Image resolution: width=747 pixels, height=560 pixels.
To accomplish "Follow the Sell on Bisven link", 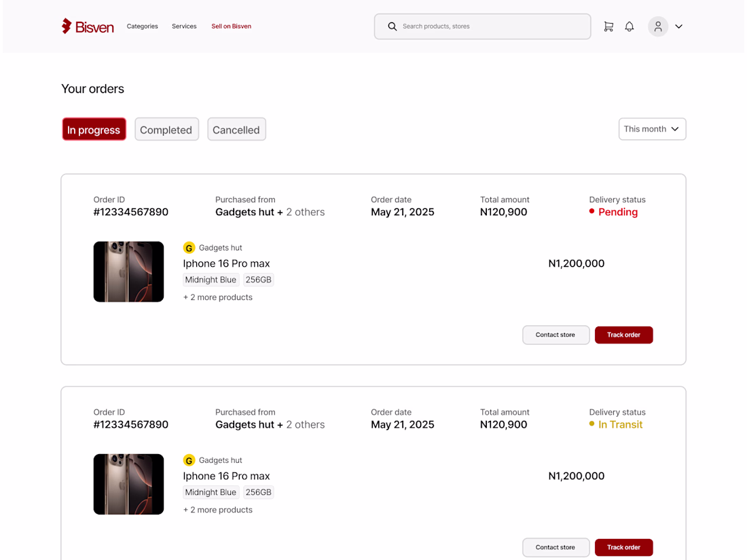I will [231, 26].
